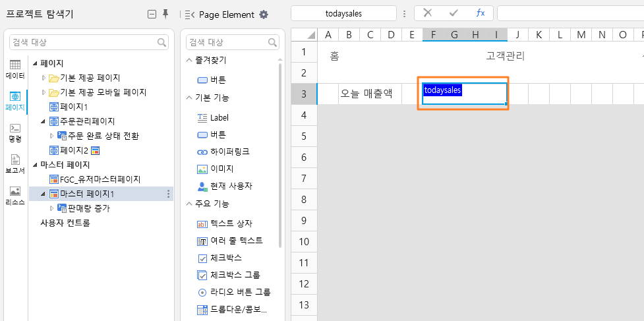Expand the 기본 제공 페이지 folder

pyautogui.click(x=44, y=78)
